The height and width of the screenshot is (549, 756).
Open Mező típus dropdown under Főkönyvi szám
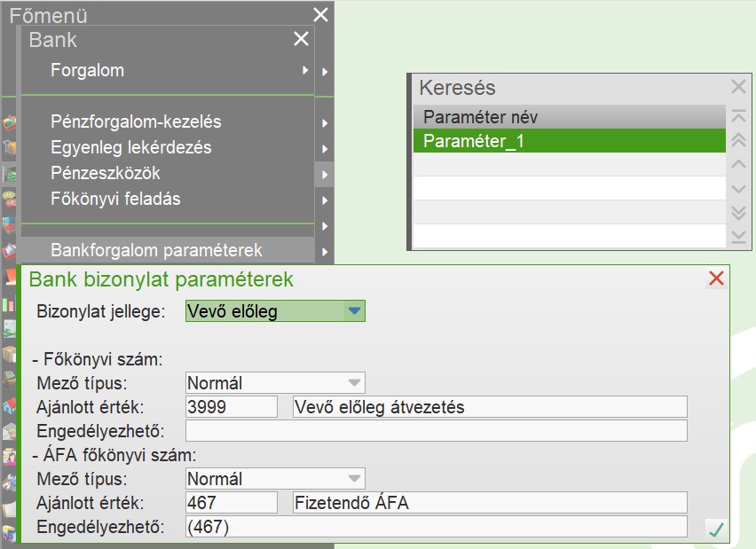[x=275, y=383]
